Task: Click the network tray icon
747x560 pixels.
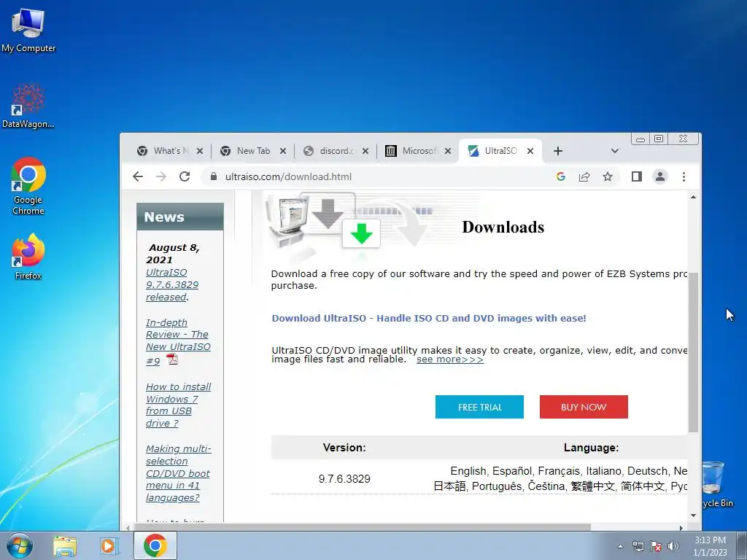Action: [x=638, y=546]
